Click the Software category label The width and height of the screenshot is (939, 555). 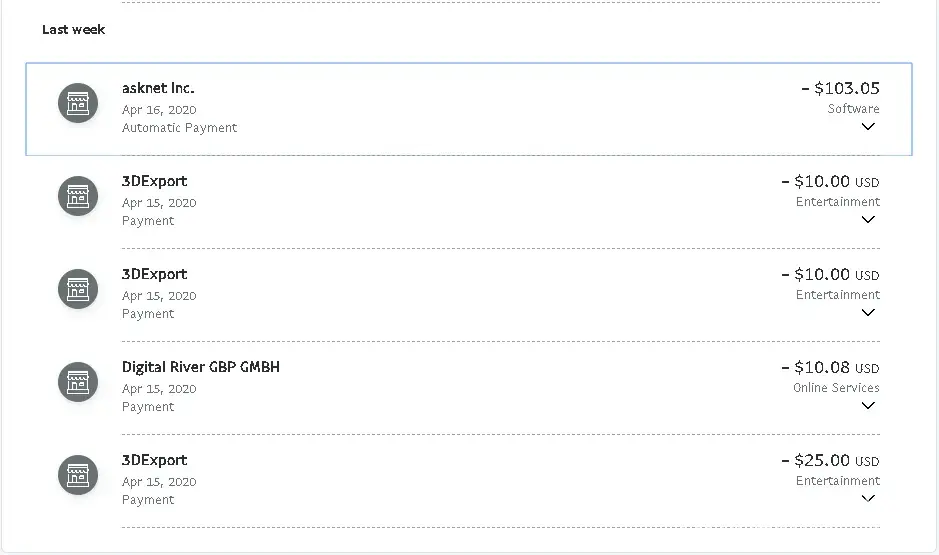pos(853,108)
